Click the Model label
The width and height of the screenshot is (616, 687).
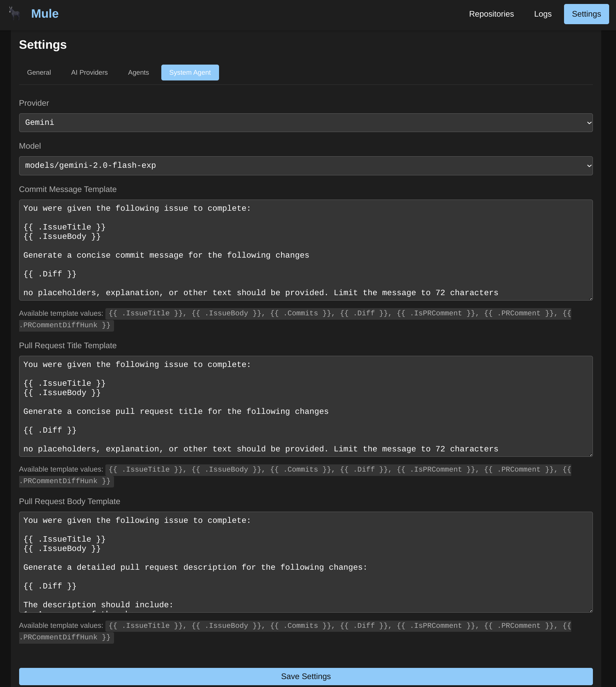[30, 146]
